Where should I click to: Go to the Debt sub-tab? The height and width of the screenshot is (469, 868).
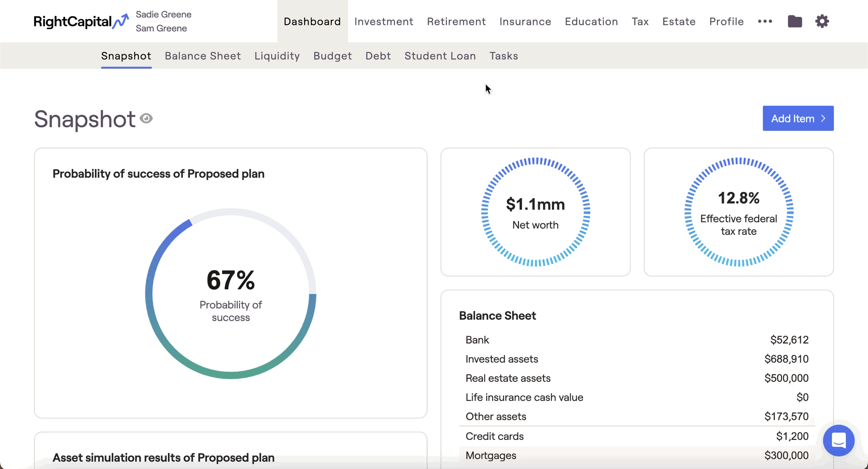[x=378, y=56]
